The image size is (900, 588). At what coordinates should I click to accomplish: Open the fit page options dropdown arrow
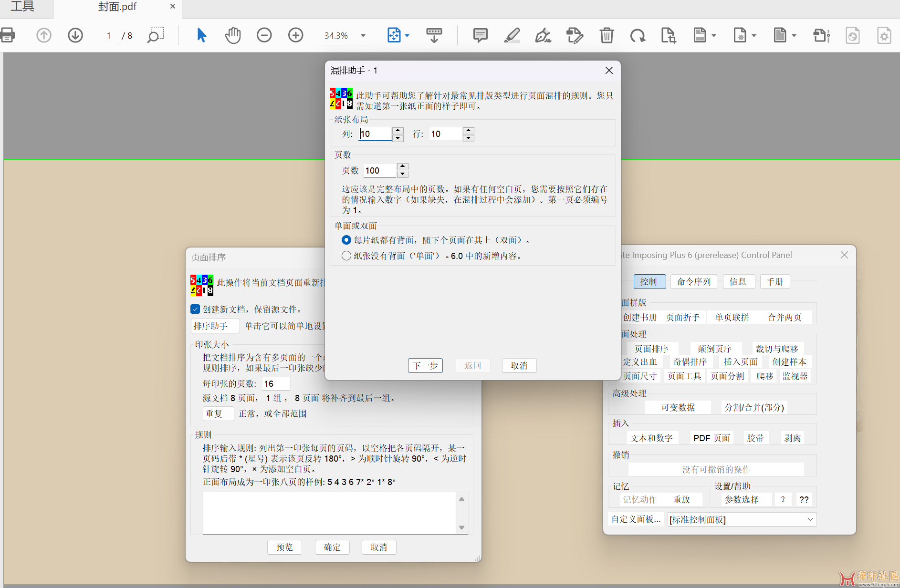coord(407,36)
